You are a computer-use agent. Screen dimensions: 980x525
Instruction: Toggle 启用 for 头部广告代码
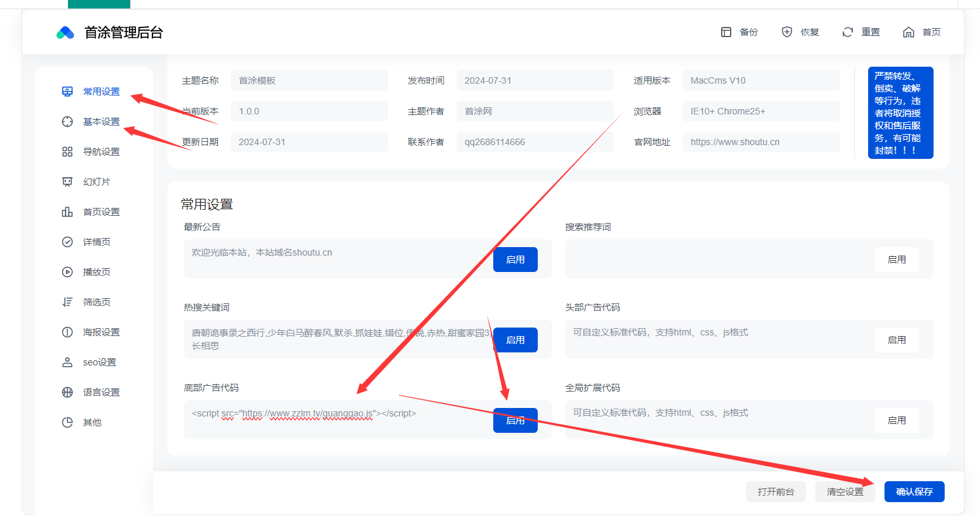click(897, 340)
